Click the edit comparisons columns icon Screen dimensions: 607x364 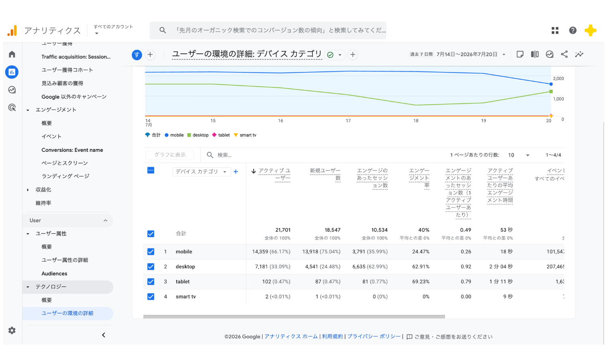click(535, 54)
